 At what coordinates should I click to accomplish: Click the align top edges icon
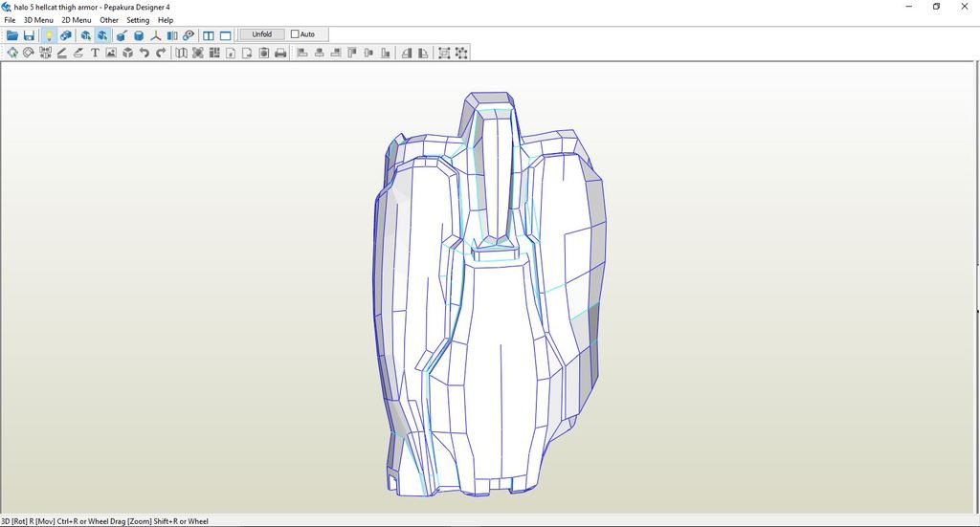(352, 53)
